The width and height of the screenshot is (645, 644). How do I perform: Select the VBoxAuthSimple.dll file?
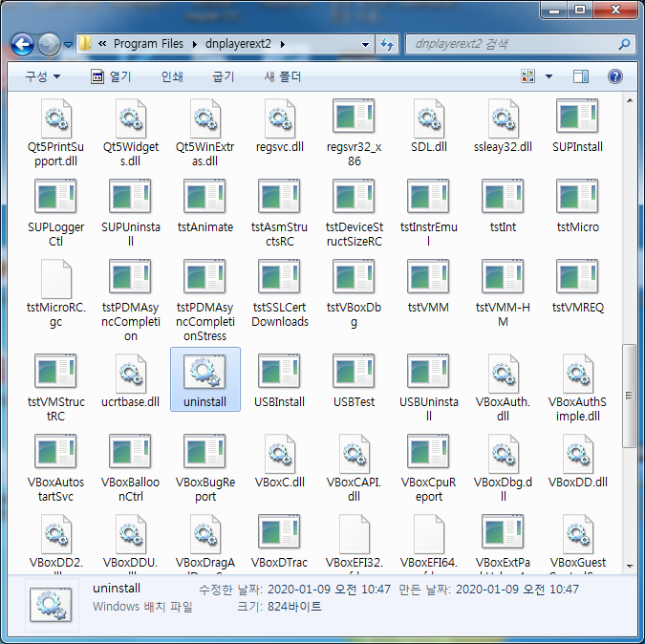tap(577, 388)
